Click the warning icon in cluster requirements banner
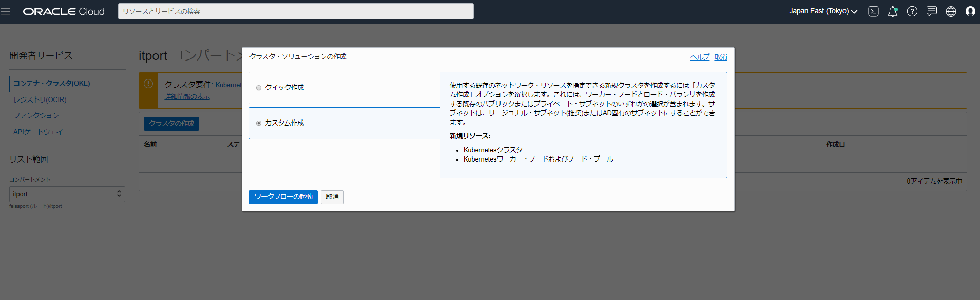 [148, 84]
